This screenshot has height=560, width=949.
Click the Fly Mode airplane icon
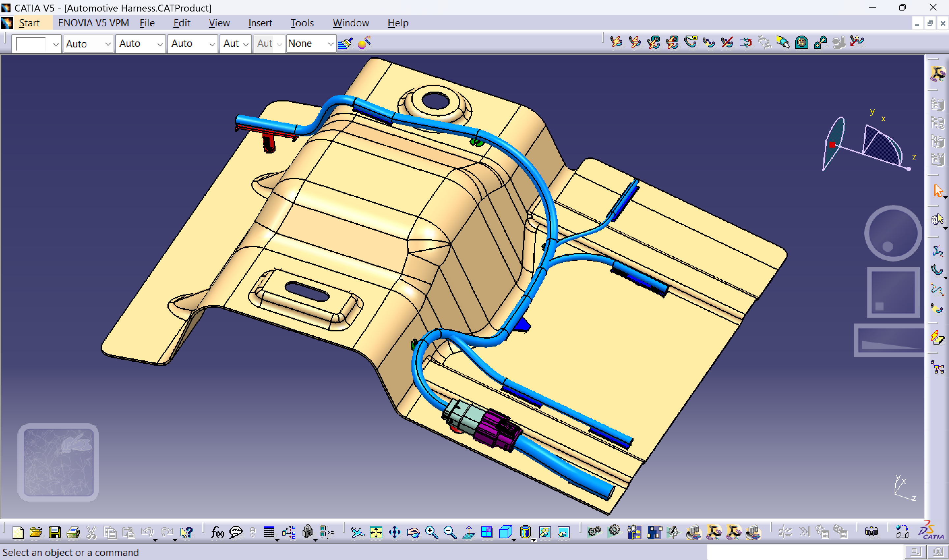357,532
